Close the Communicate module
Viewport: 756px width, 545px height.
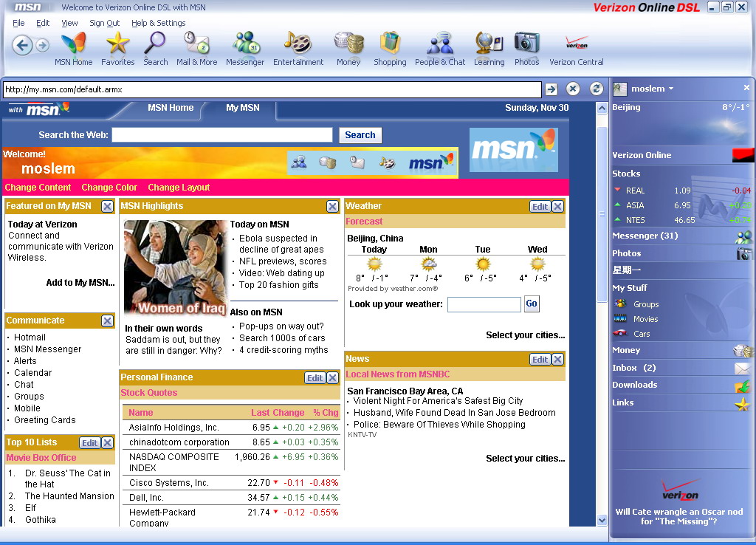click(x=108, y=321)
